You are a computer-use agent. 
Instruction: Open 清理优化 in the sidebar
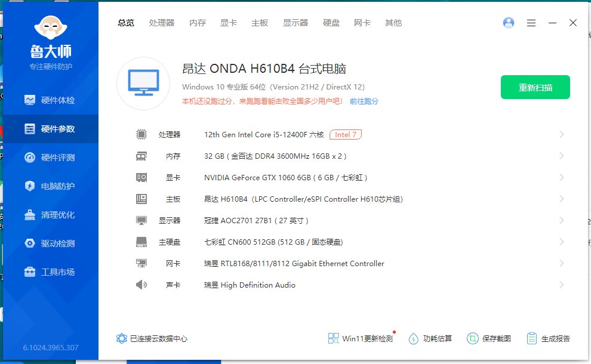51,215
